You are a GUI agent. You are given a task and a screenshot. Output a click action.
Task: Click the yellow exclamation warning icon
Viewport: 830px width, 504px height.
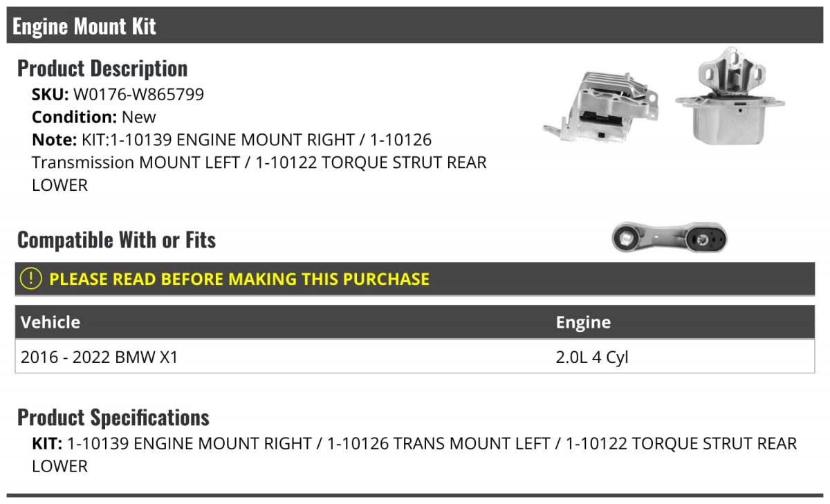31,279
